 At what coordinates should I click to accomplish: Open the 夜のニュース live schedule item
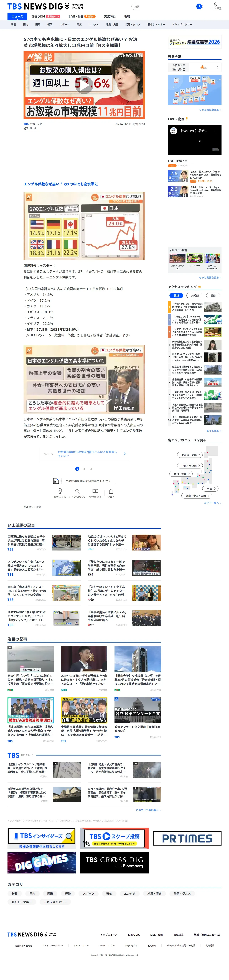click(194, 191)
